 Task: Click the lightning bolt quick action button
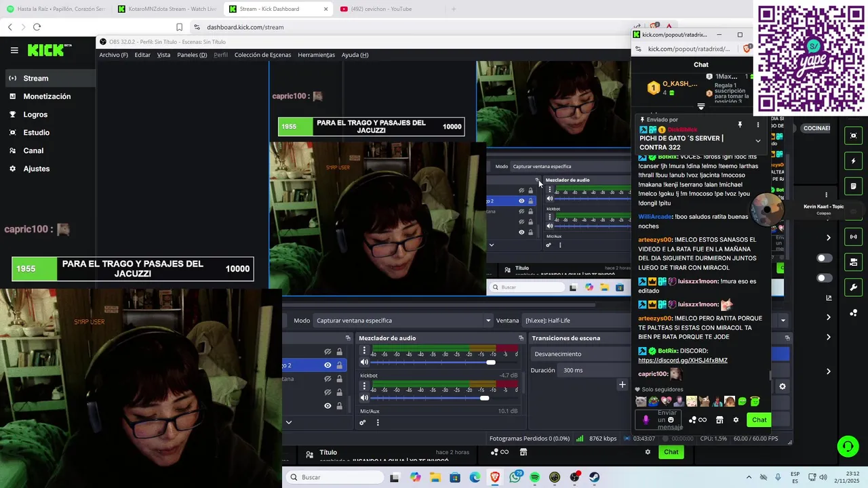(854, 161)
